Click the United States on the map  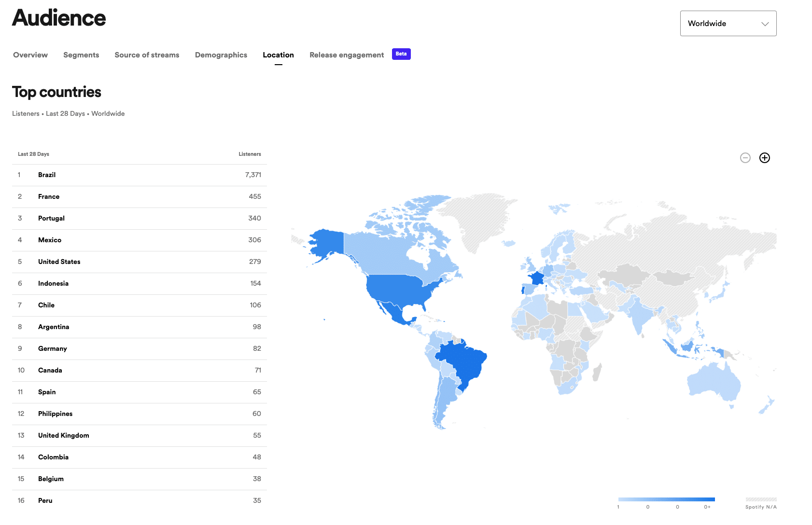point(401,290)
